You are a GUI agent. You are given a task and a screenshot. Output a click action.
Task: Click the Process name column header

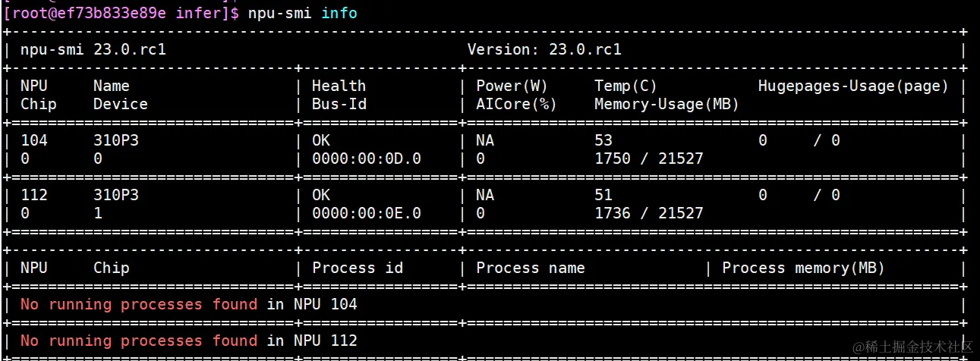click(531, 268)
